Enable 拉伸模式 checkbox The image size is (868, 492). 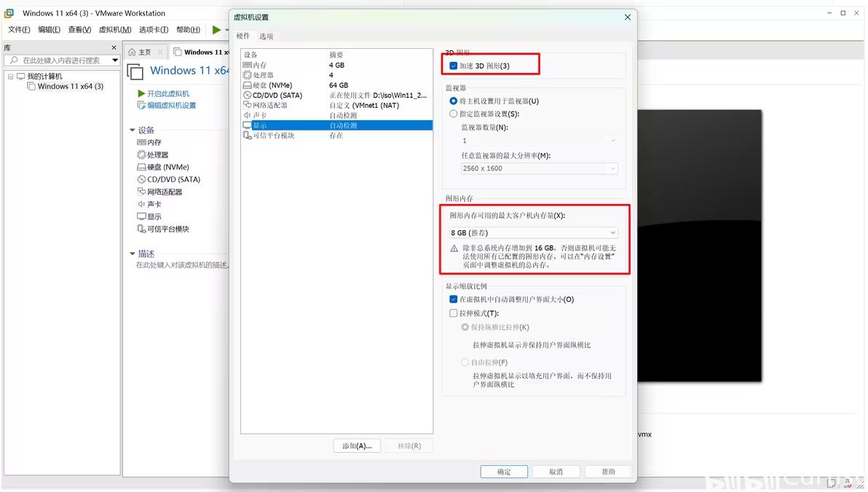click(454, 313)
